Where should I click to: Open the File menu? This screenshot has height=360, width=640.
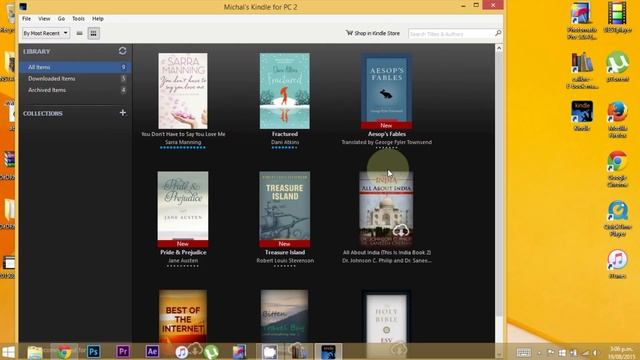point(26,19)
